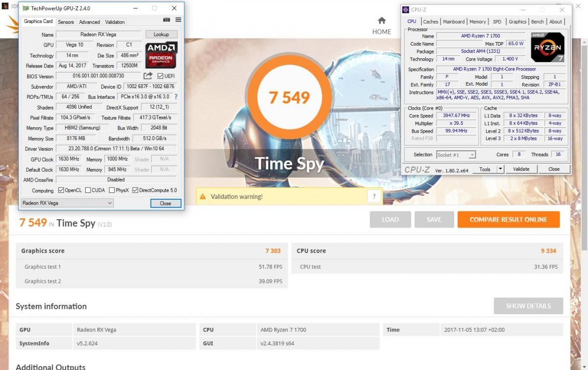Click the GPU Name field Radeon RX Vega
Image resolution: width=588 pixels, height=370 pixels.
pos(99,35)
